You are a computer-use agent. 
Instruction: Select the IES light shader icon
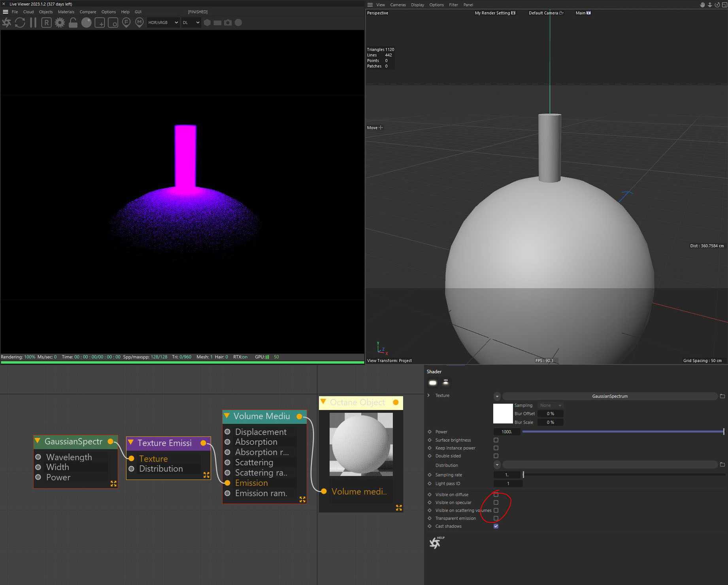point(446,382)
